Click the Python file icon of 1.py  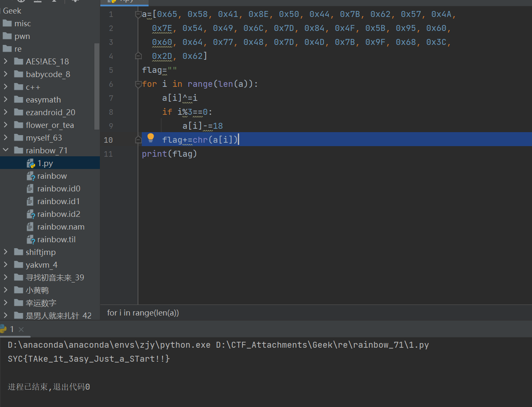[30, 163]
